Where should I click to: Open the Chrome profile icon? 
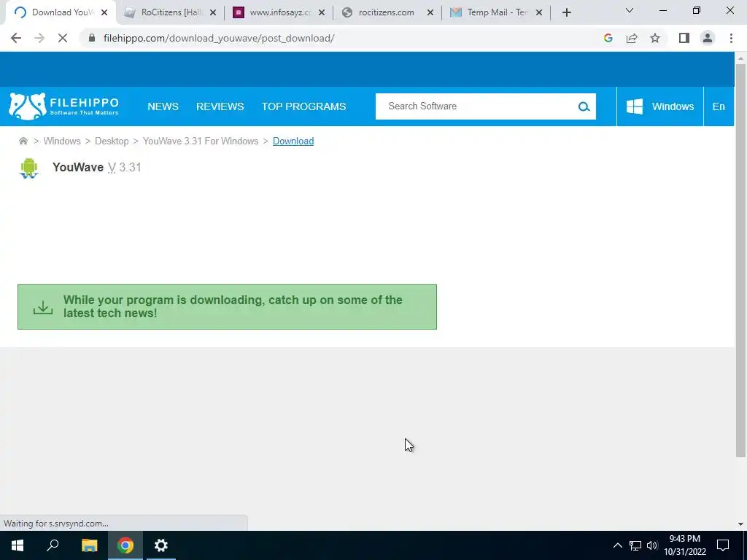[708, 38]
